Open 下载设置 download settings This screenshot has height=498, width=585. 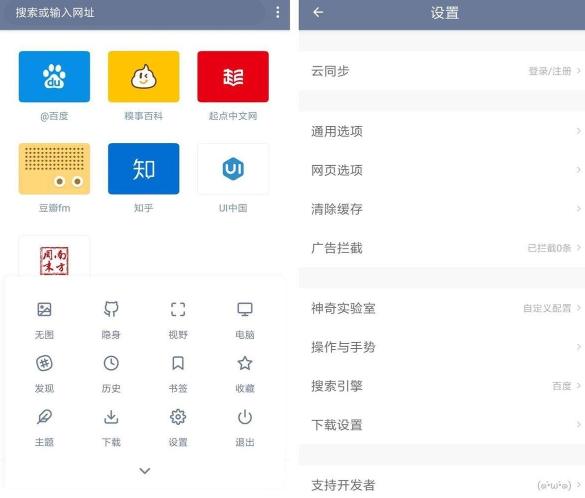442,425
